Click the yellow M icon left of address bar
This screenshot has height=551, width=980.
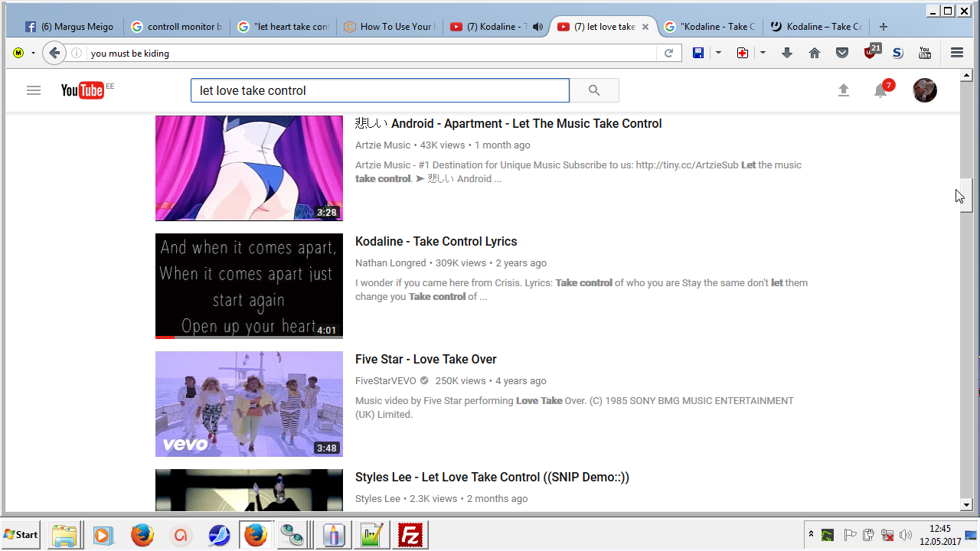18,53
